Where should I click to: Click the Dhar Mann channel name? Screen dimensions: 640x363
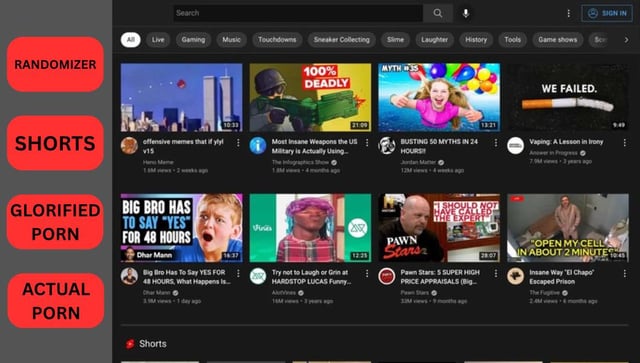coord(157,293)
